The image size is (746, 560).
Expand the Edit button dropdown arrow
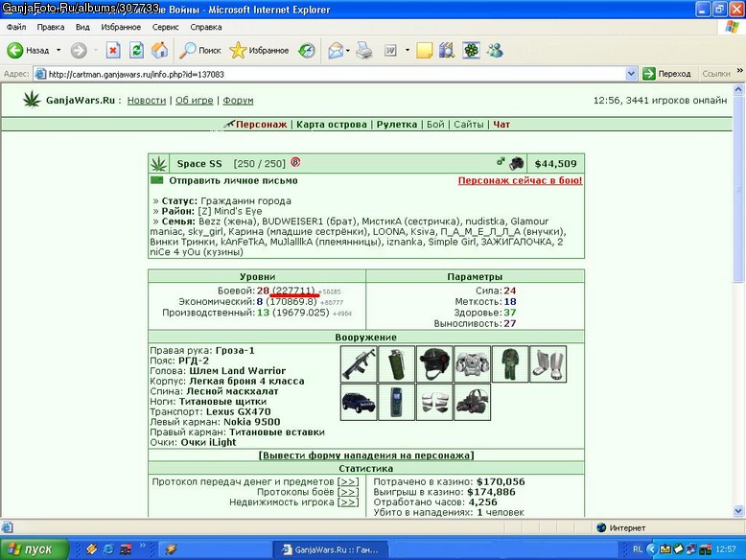click(x=408, y=51)
